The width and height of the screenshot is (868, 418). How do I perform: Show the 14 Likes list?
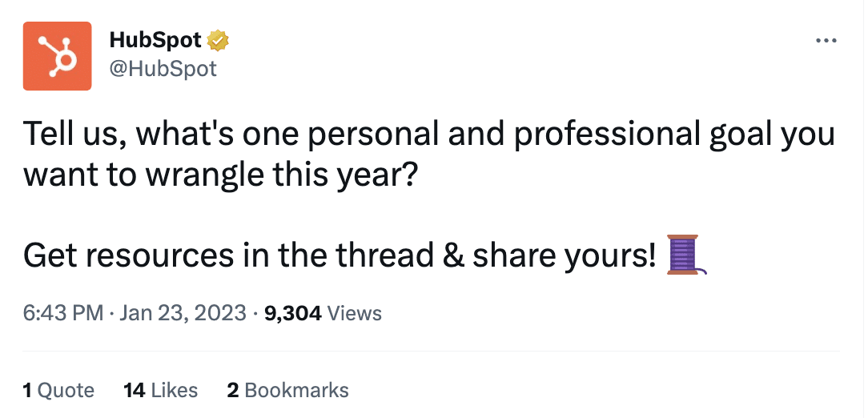click(160, 390)
